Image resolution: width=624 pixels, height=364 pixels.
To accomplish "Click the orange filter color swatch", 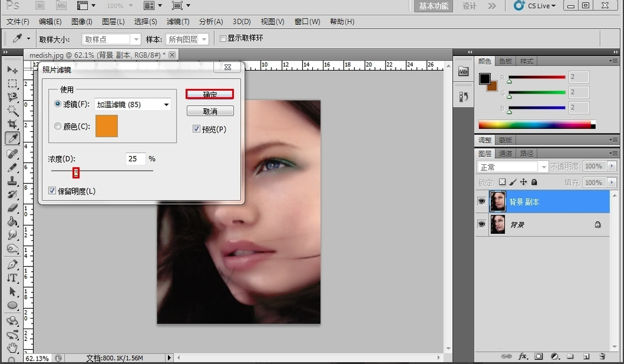I will (106, 126).
